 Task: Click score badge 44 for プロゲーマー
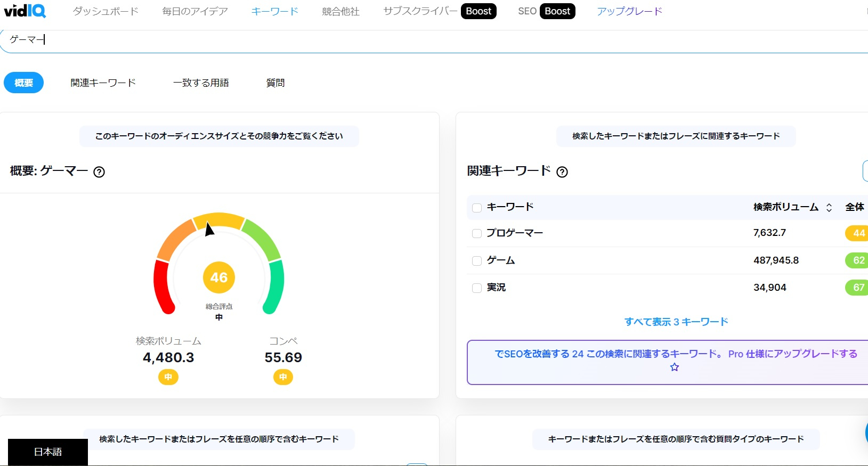pos(857,233)
